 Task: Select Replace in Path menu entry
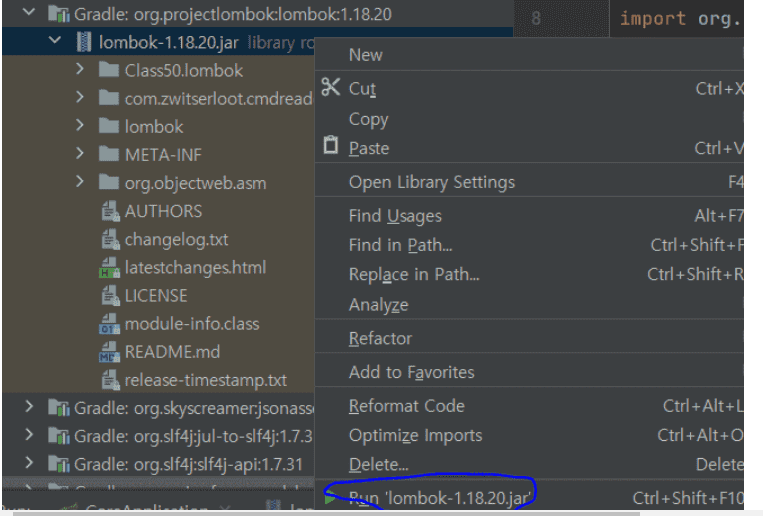click(x=529, y=275)
